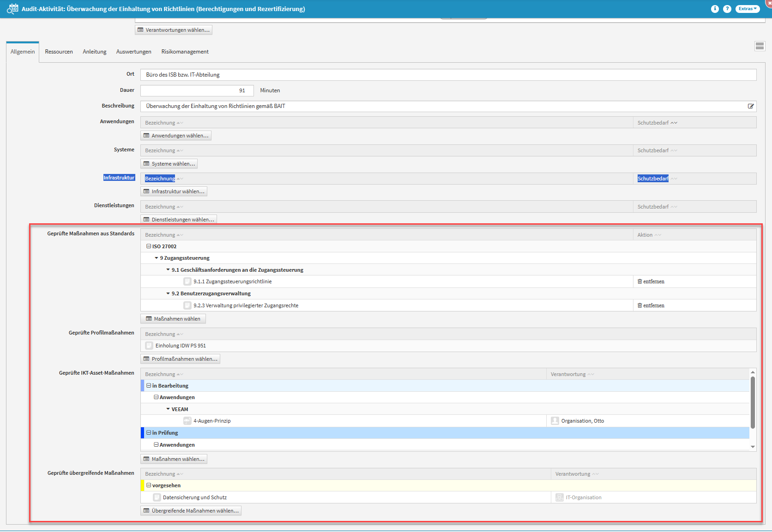Click the 'Anwendungen wählen...' button

pyautogui.click(x=176, y=136)
